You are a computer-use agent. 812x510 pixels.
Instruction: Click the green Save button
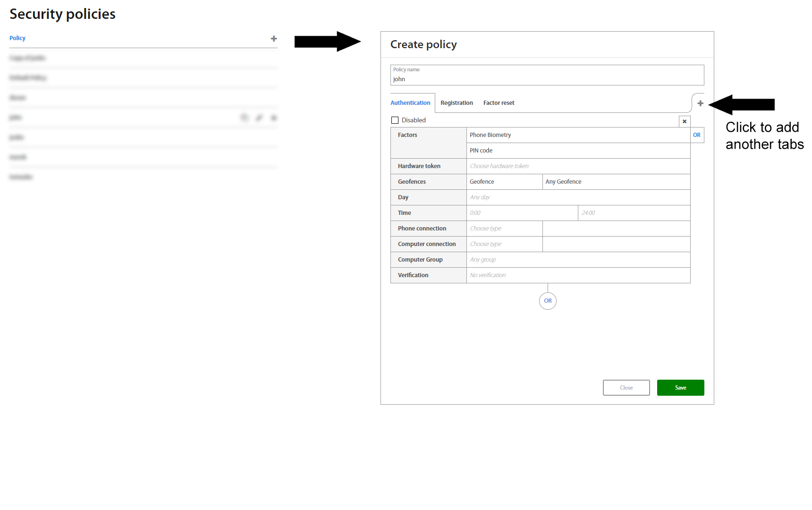tap(680, 388)
